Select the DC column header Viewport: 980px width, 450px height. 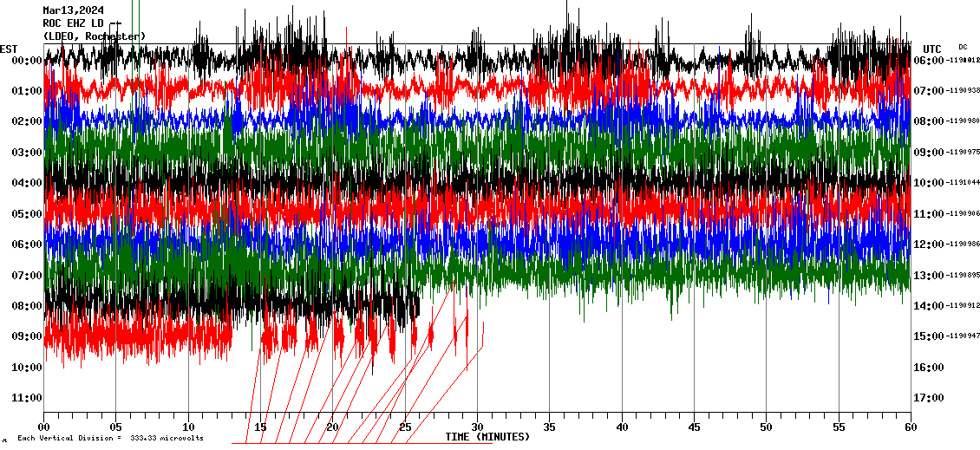coord(963,47)
